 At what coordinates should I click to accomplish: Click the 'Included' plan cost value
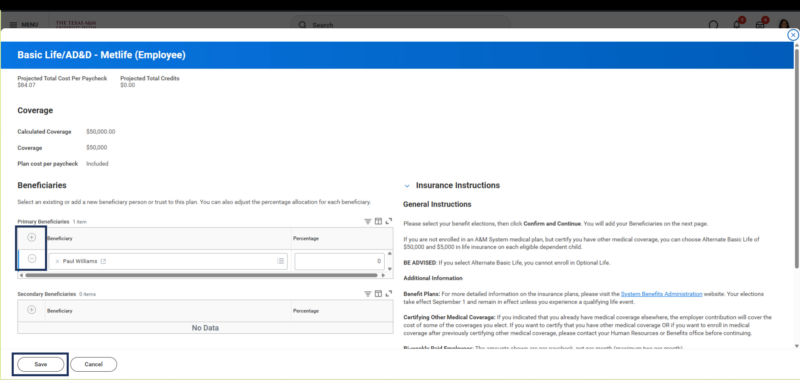[97, 164]
